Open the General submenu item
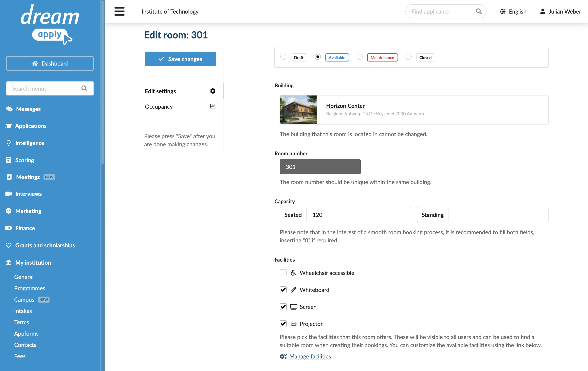This screenshot has height=371, width=588. (24, 277)
